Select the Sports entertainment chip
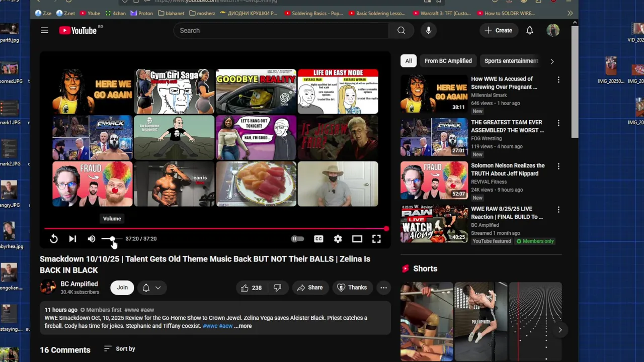This screenshot has height=362, width=644. click(x=511, y=61)
